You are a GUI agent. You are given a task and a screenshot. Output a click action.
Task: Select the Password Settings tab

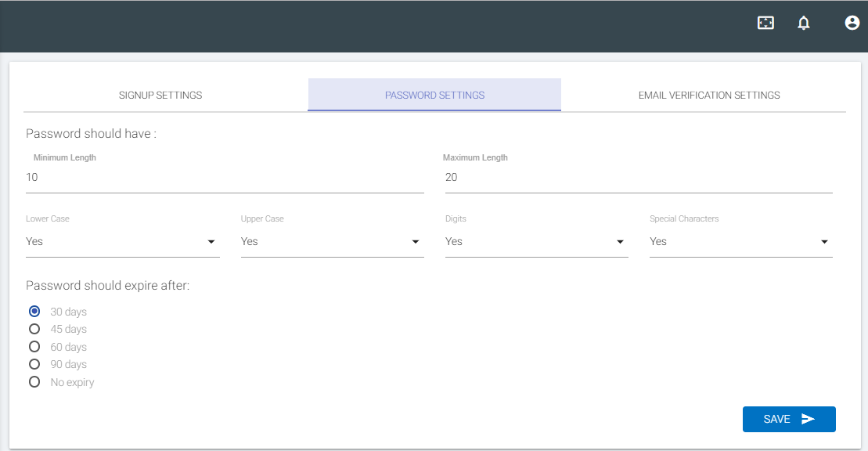point(434,95)
